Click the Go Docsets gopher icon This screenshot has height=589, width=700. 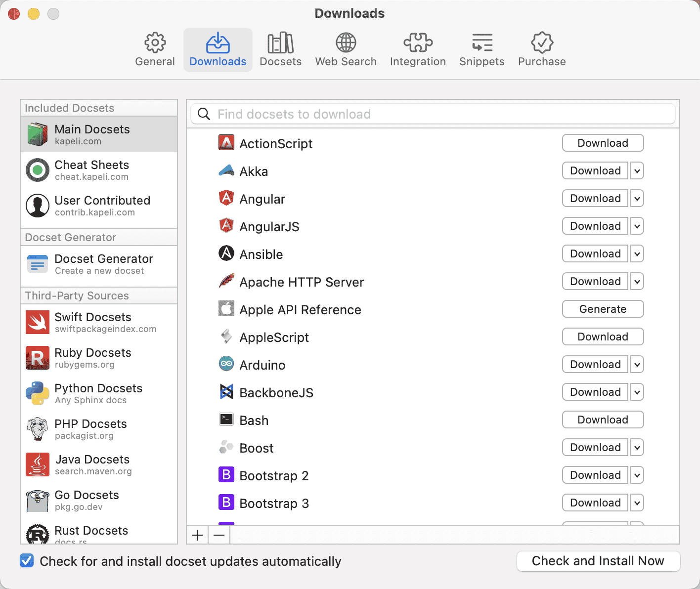click(x=37, y=500)
